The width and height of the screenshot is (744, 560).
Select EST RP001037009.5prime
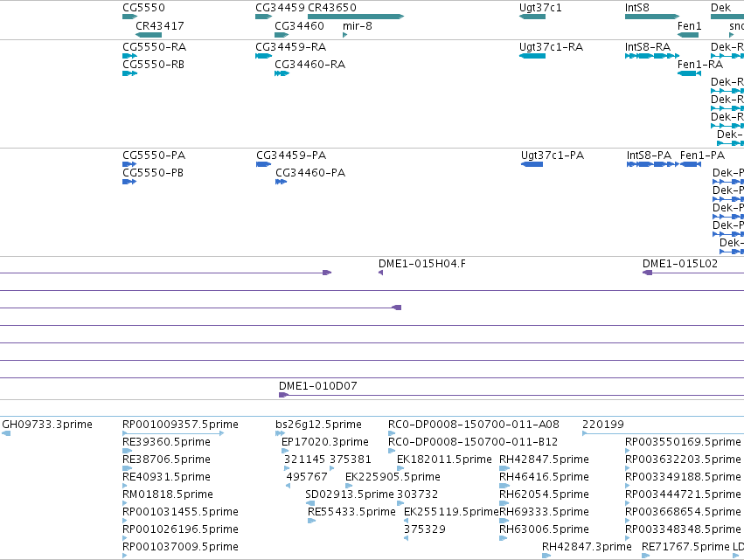(180, 547)
